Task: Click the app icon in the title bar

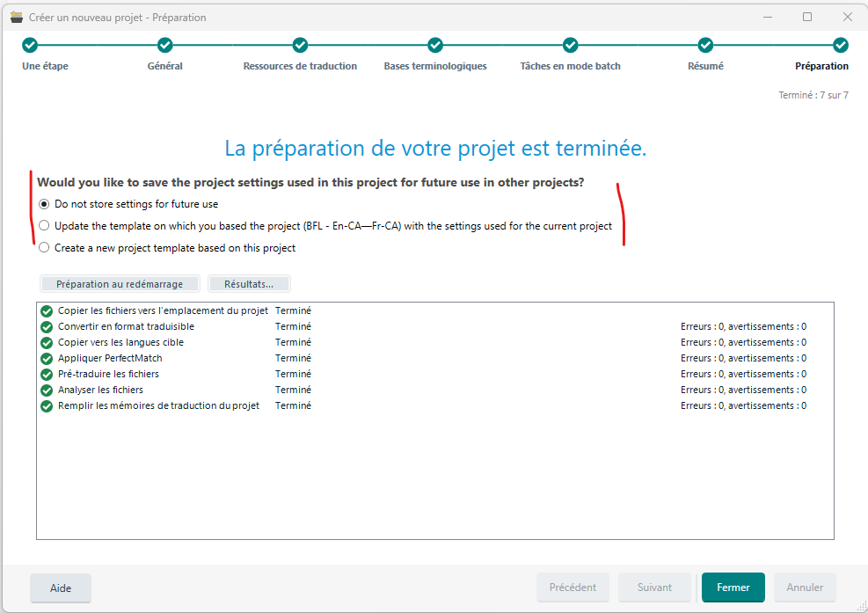Action: (x=17, y=18)
